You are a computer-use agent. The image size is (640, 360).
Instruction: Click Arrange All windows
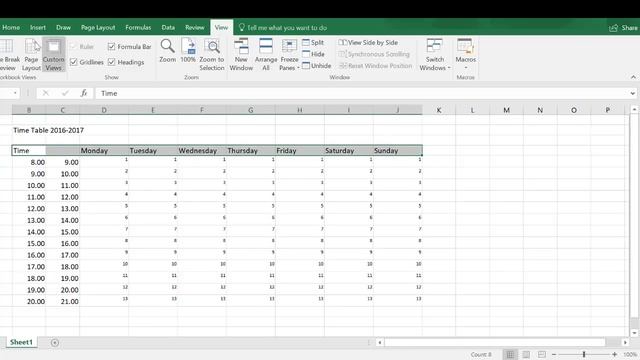pyautogui.click(x=266, y=55)
